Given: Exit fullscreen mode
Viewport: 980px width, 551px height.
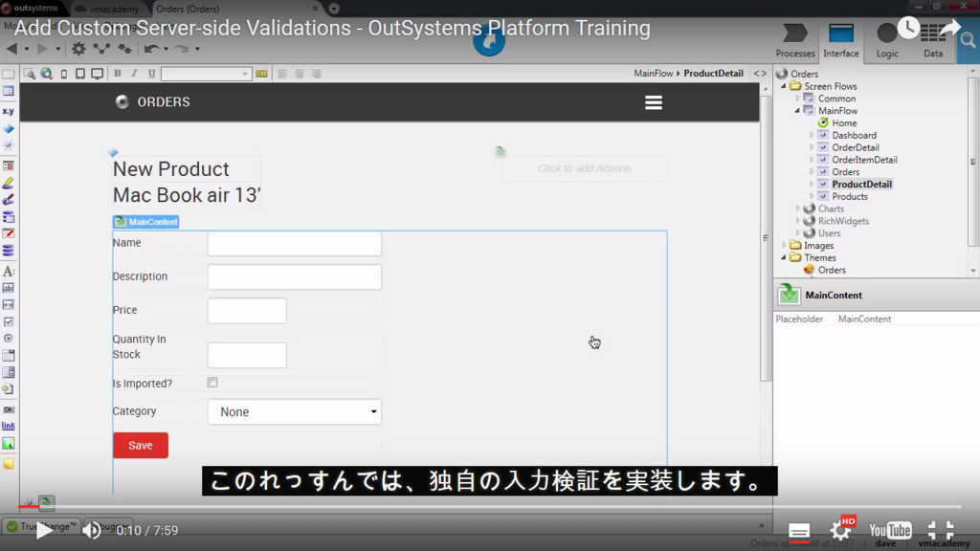Looking at the screenshot, I should point(940,530).
